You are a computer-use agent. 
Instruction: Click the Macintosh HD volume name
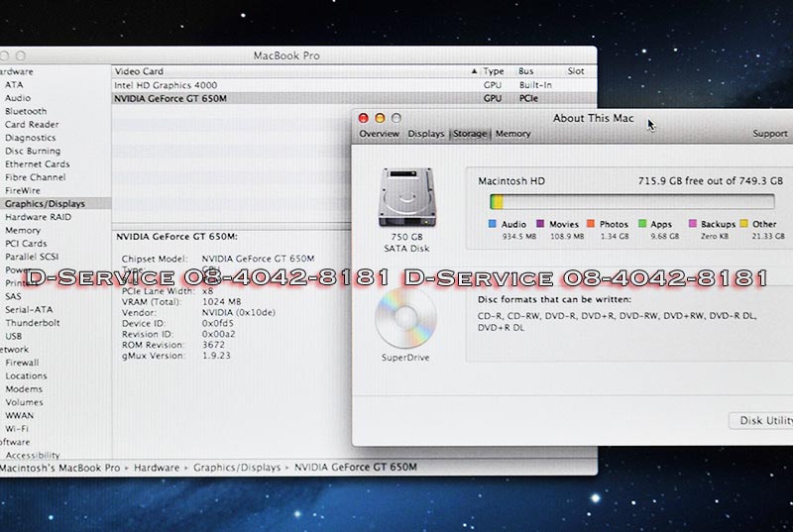(x=511, y=181)
